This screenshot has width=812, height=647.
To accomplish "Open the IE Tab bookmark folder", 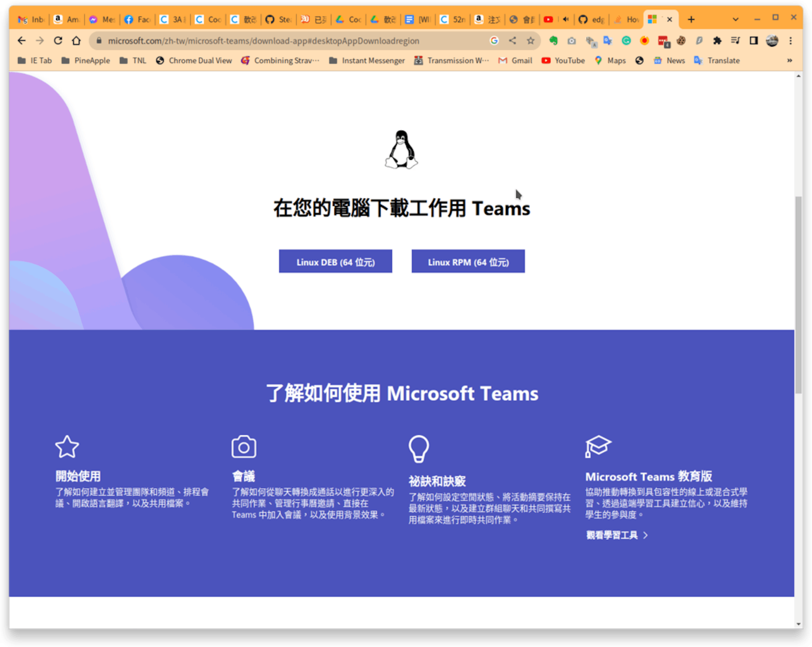I will pos(35,61).
